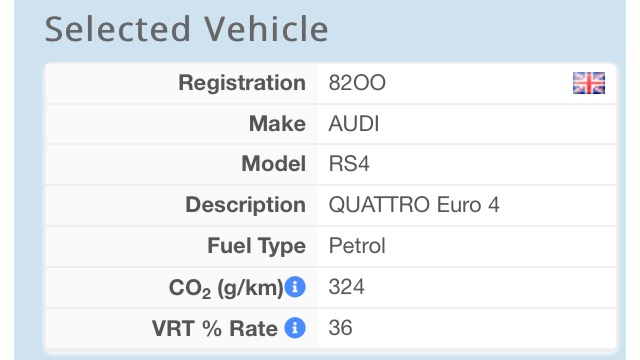Click the CO2 value 324
640x360 pixels.
[x=347, y=287]
